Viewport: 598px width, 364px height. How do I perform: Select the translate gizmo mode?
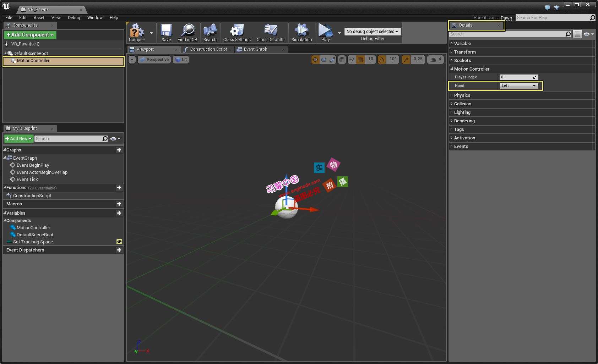pyautogui.click(x=315, y=60)
